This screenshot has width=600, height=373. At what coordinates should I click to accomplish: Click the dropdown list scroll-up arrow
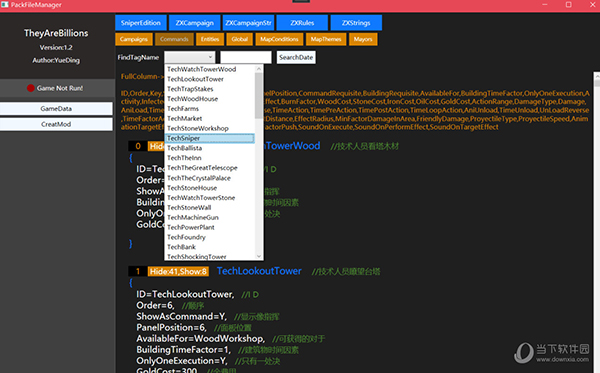point(259,69)
